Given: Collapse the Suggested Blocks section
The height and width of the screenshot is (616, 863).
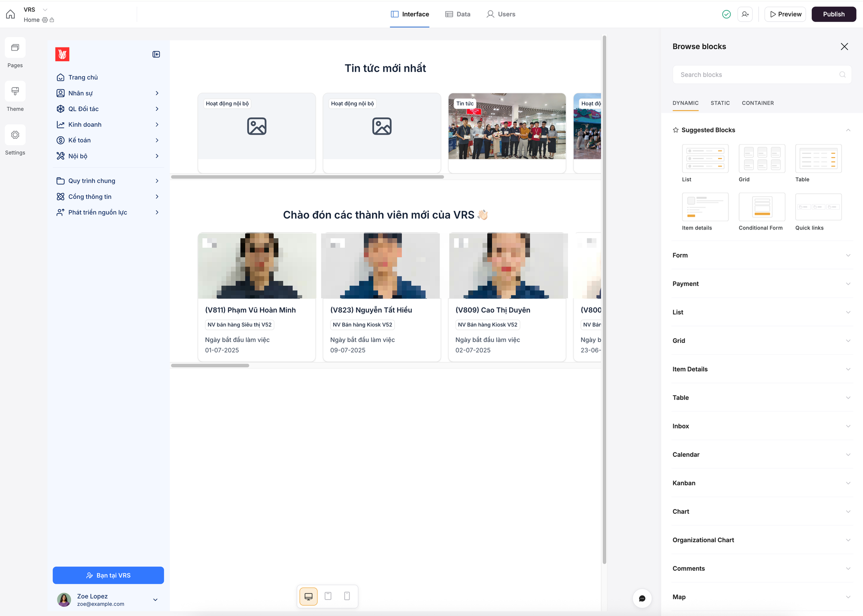Looking at the screenshot, I should click(x=762, y=130).
